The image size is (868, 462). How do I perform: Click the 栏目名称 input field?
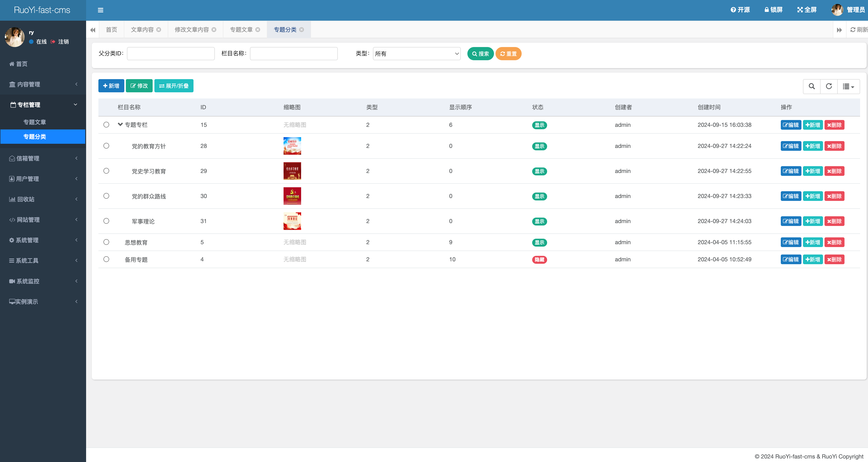(293, 54)
